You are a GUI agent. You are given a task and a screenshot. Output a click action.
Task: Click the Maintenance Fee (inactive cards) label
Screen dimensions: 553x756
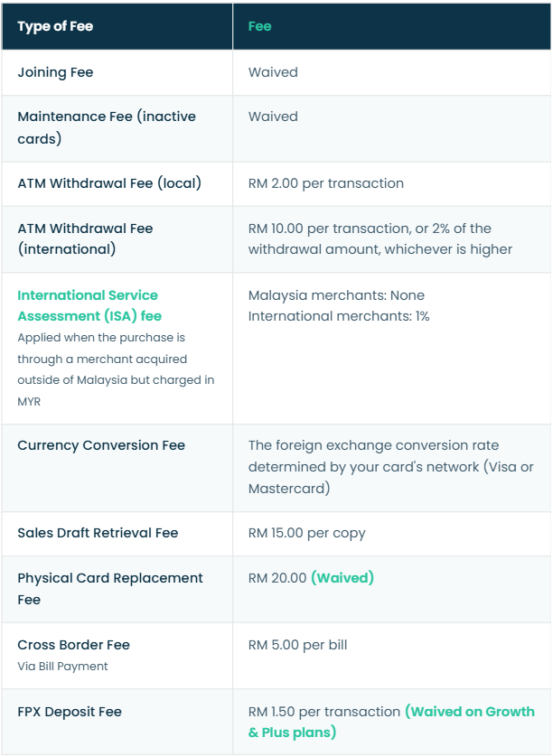pyautogui.click(x=107, y=127)
